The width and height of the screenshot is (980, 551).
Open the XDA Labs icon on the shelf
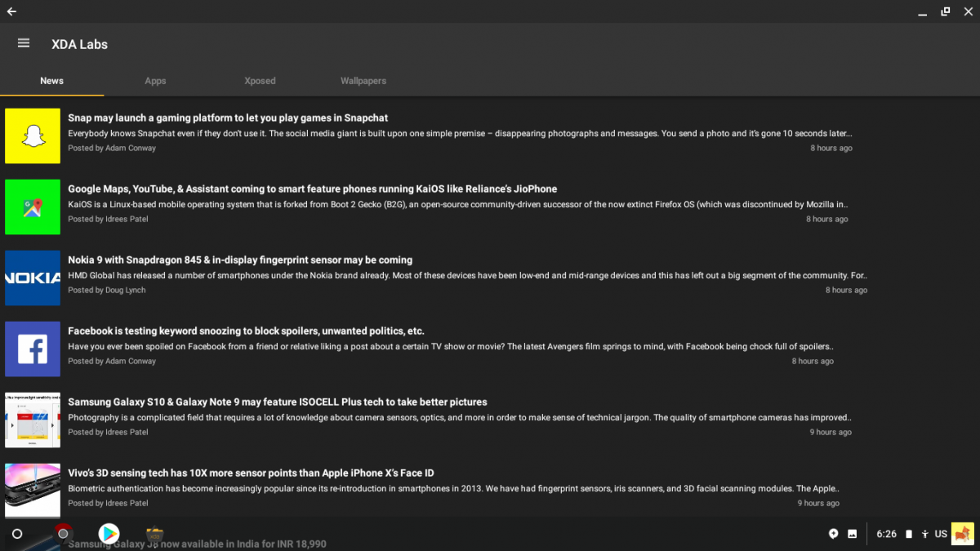point(154,533)
